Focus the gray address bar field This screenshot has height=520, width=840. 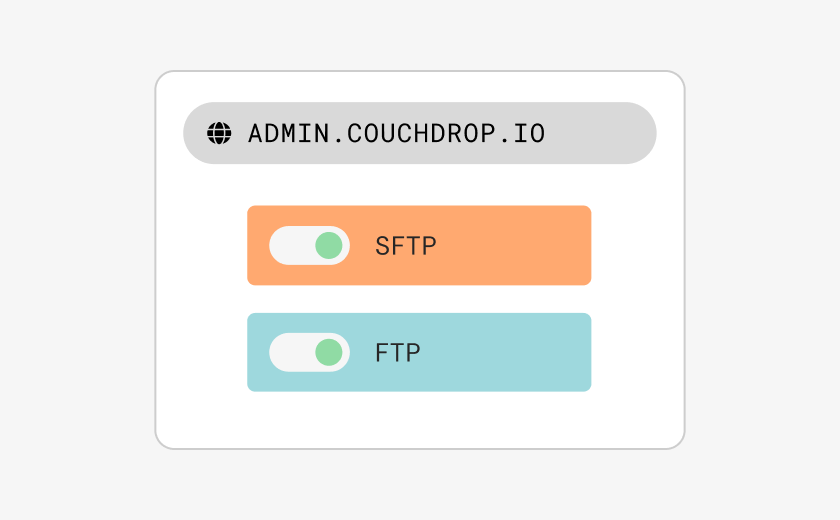(419, 133)
